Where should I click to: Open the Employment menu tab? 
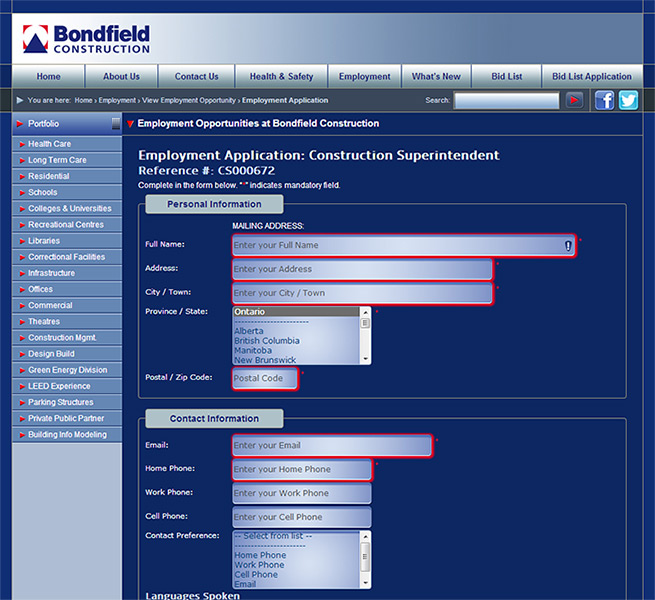tap(365, 76)
